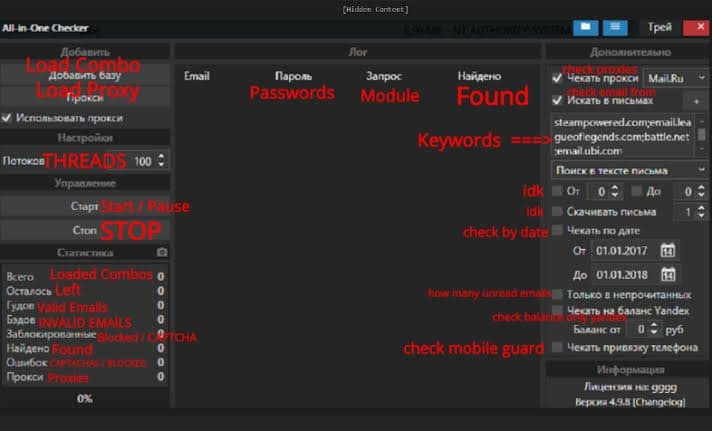712x431 pixels.
Task: Click the plus button beside Искать в письмах
Action: tap(696, 101)
